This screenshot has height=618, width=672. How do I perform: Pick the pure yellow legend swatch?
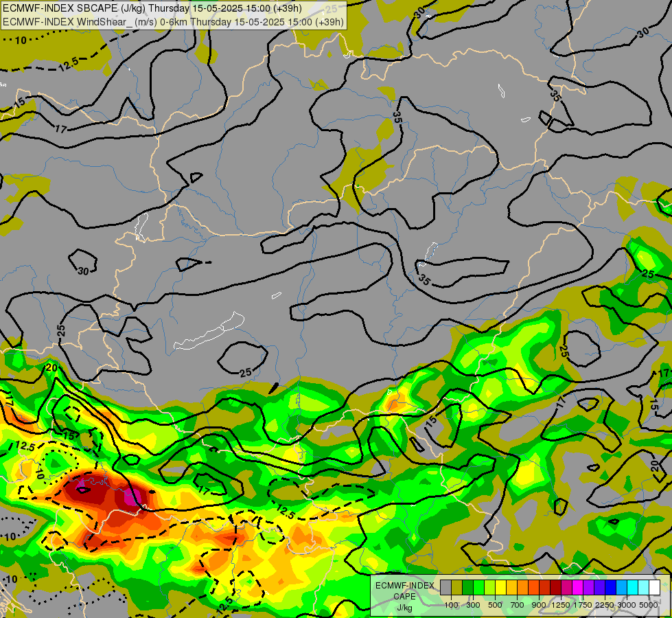[x=500, y=587]
